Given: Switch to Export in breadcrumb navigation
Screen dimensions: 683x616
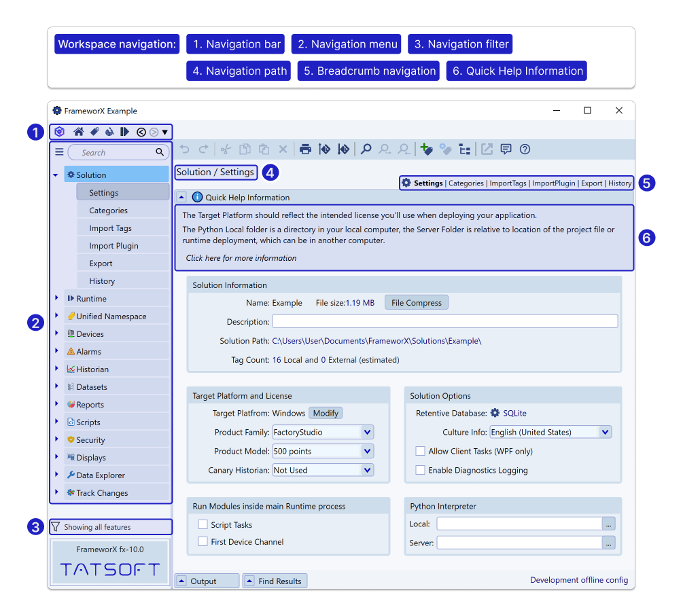Looking at the screenshot, I should click(591, 183).
